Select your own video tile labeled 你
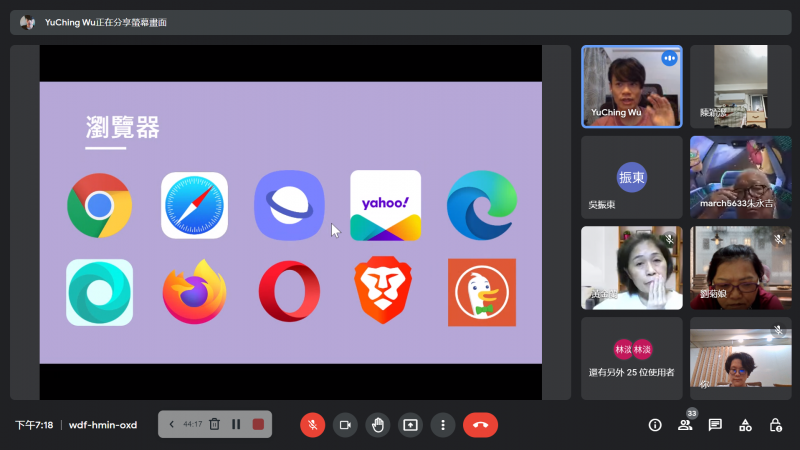 tap(741, 359)
